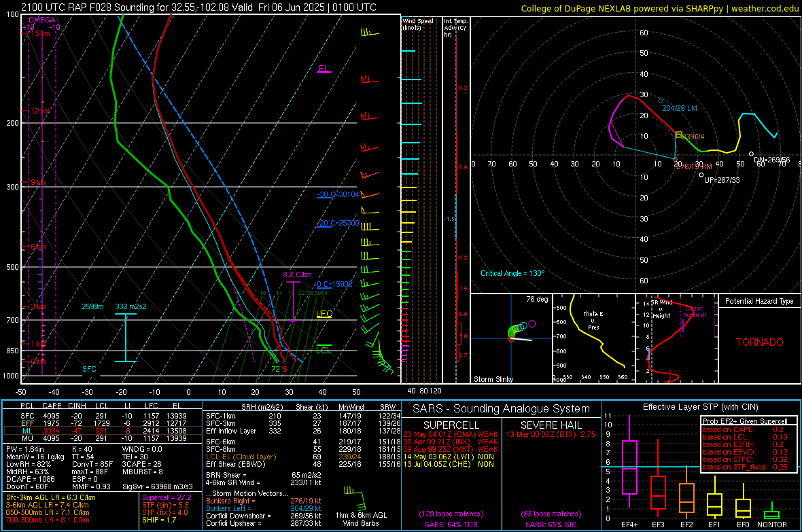This screenshot has width=802, height=532.
Task: Click the SigSvr = 63968 m3/s3 value
Action: [158, 486]
